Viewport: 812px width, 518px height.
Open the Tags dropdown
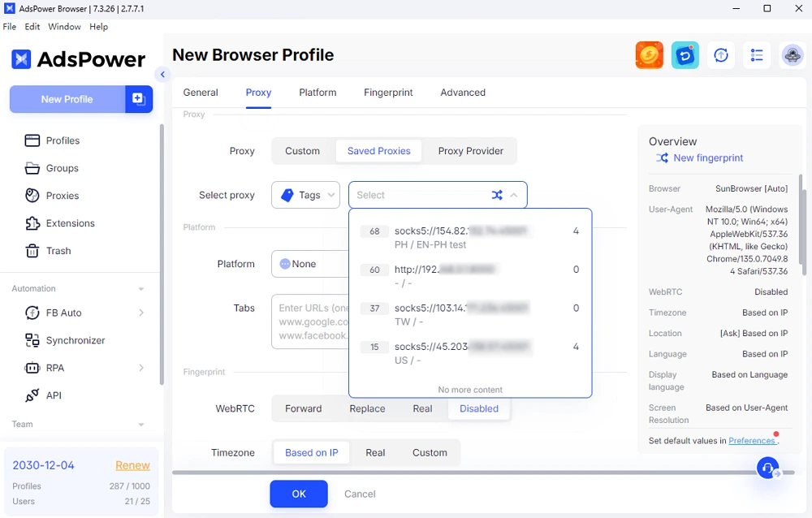pyautogui.click(x=305, y=196)
